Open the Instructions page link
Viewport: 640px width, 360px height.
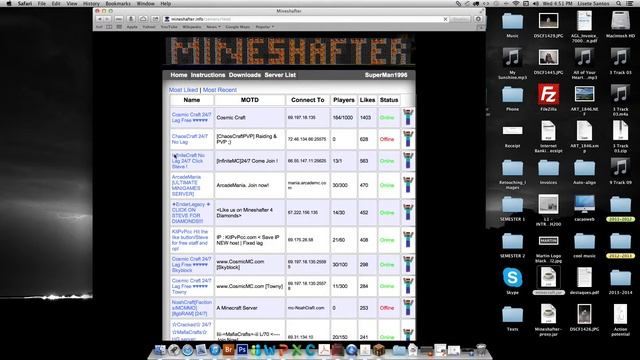pos(208,75)
